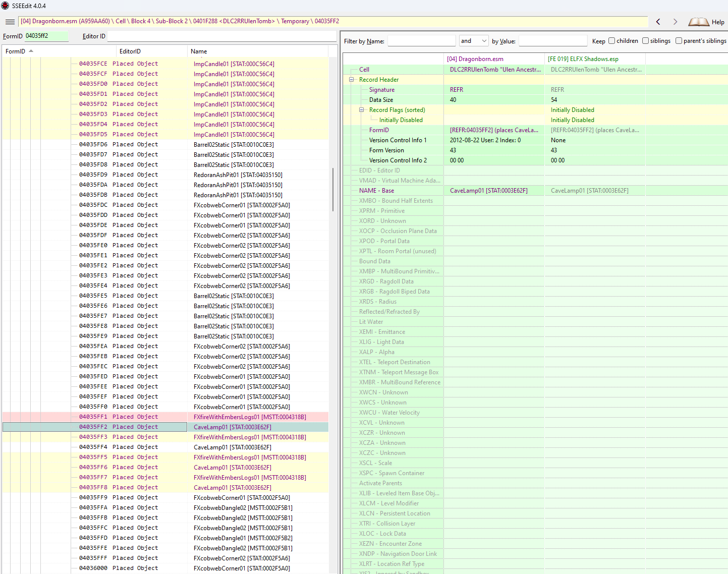
Task: Check the parent's siblings option
Action: coord(679,41)
